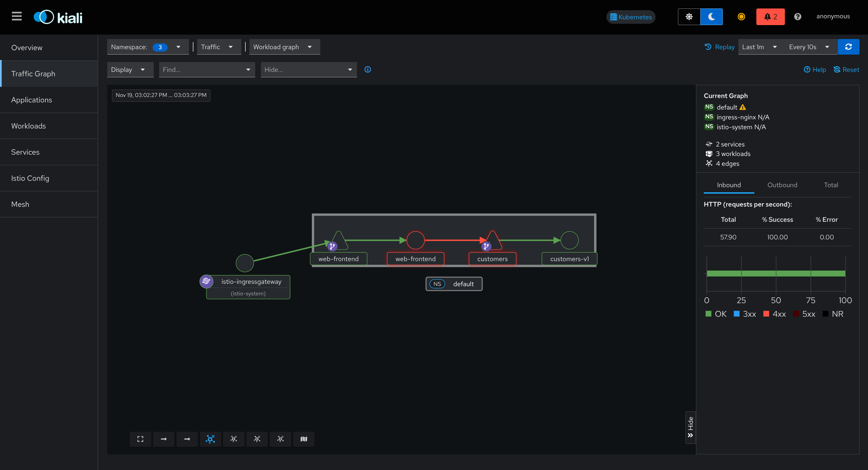Click the Kiali logo

pos(57,17)
